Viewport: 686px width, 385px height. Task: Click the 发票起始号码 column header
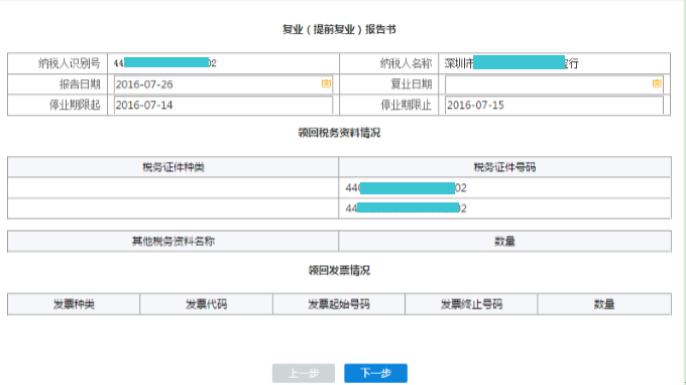[339, 304]
